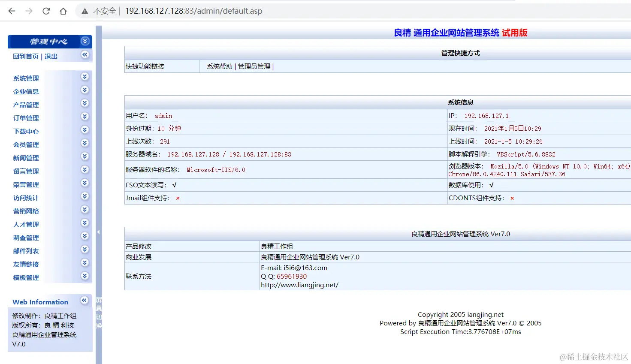631x364 pixels.
Task: Expand the 模板管理 menu chevron
Action: pos(85,276)
